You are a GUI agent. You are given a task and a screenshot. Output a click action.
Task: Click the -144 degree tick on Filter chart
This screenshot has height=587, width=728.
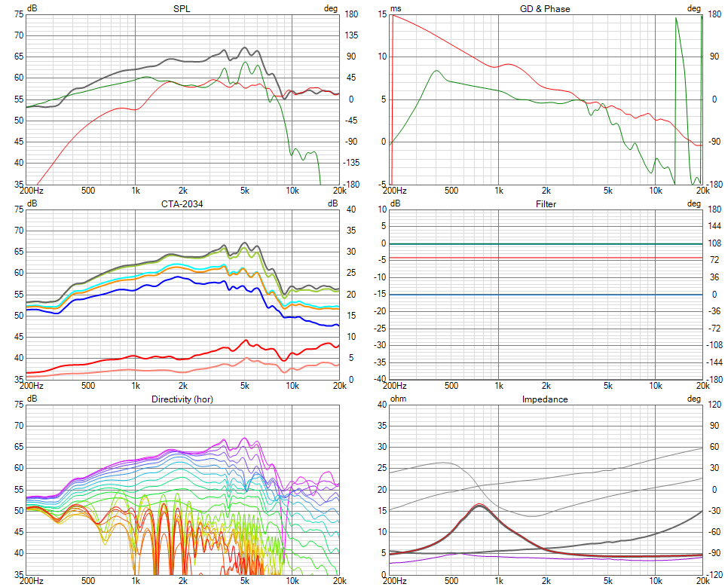714,362
